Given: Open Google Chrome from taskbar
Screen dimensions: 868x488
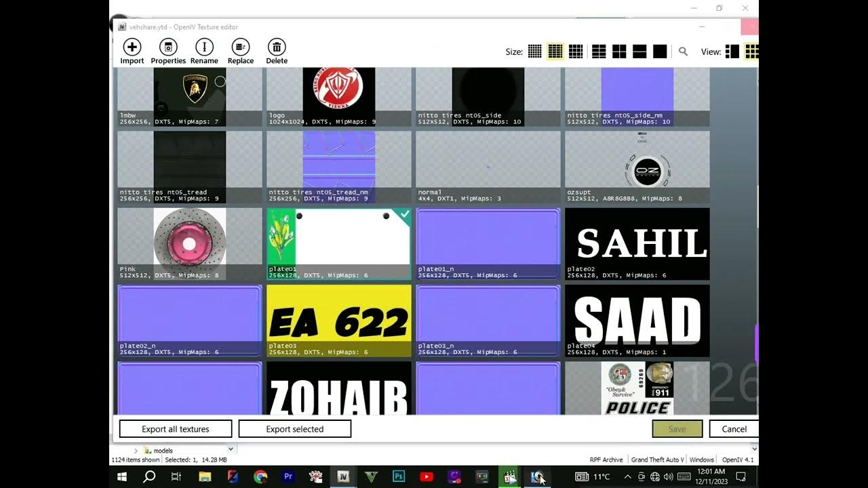Looking at the screenshot, I should point(260,476).
